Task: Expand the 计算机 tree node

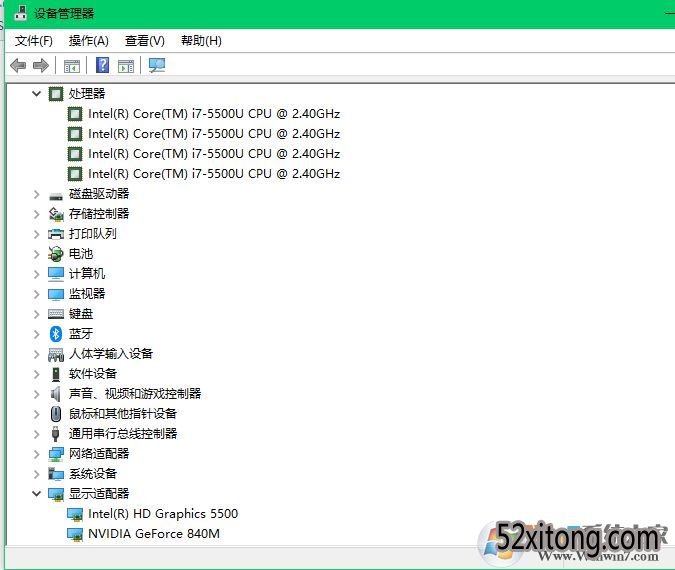Action: (x=37, y=274)
